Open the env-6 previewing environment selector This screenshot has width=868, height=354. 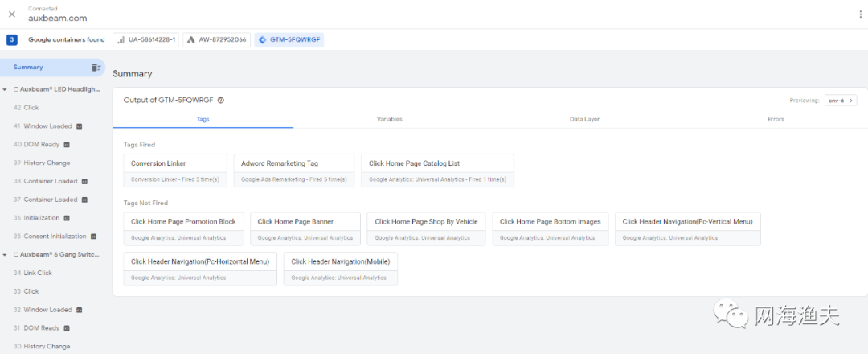(841, 101)
